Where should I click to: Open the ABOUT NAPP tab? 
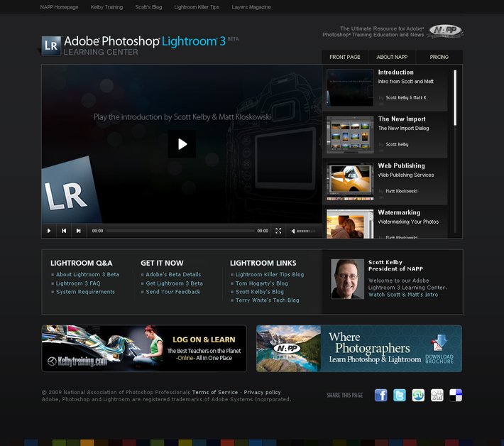(392, 57)
